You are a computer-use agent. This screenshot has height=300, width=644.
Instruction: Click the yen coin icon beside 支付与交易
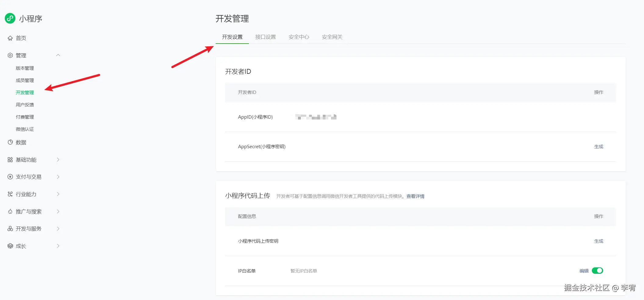pyautogui.click(x=10, y=177)
